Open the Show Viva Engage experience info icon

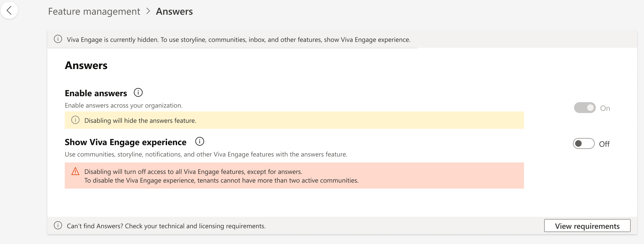[x=200, y=141]
